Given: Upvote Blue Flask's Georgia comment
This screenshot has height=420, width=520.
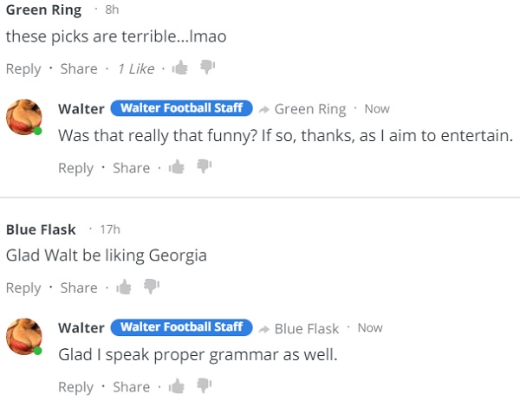Looking at the screenshot, I should click(124, 287).
